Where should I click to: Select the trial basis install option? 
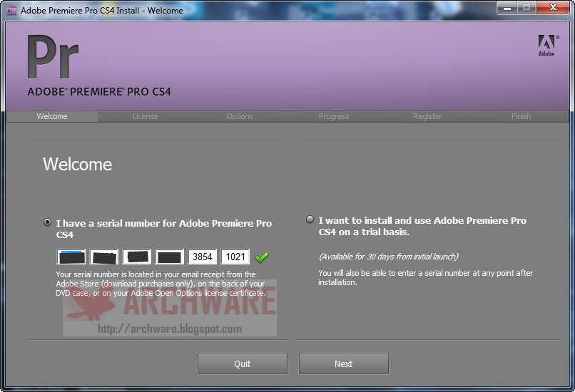point(310,220)
